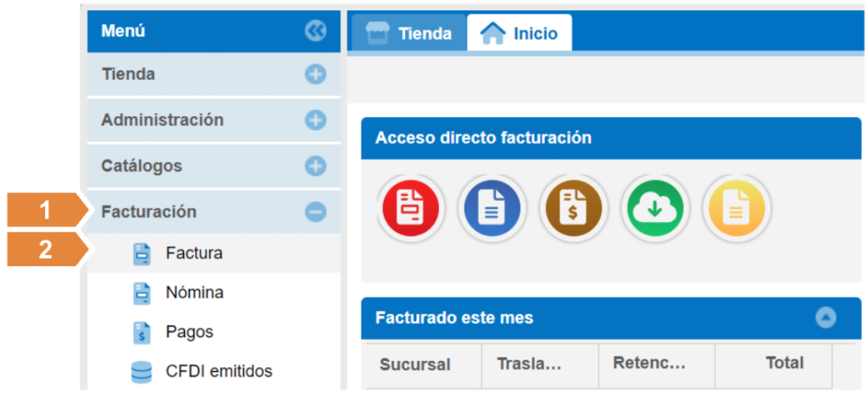Switch to the Tienda tab
This screenshot has height=395, width=868.
pyautogui.click(x=409, y=34)
